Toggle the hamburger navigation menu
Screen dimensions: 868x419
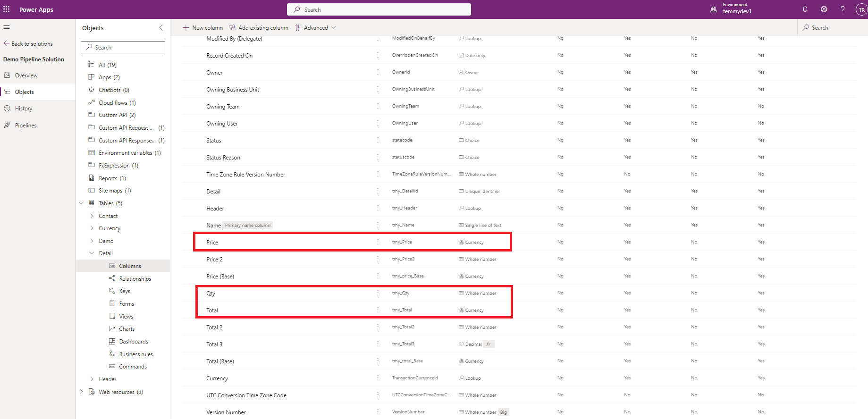click(7, 27)
